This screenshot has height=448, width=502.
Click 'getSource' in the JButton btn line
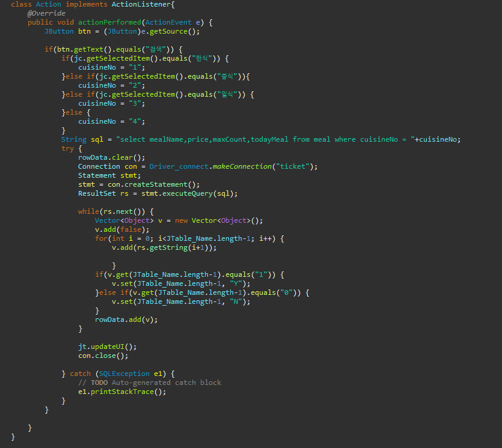(168, 31)
